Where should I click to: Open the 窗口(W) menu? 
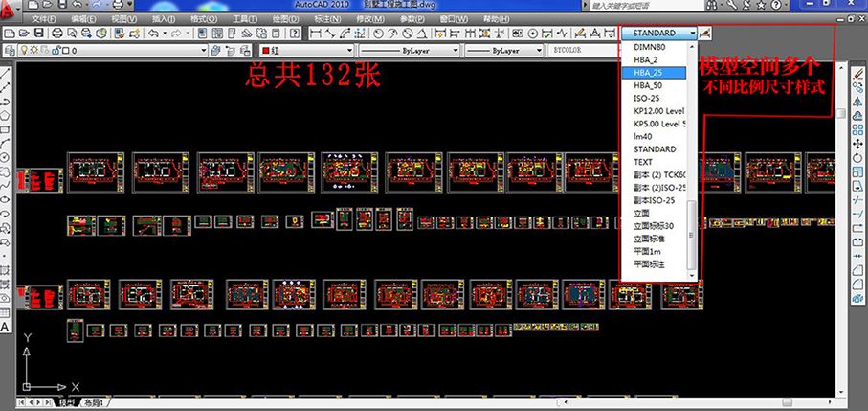(454, 19)
